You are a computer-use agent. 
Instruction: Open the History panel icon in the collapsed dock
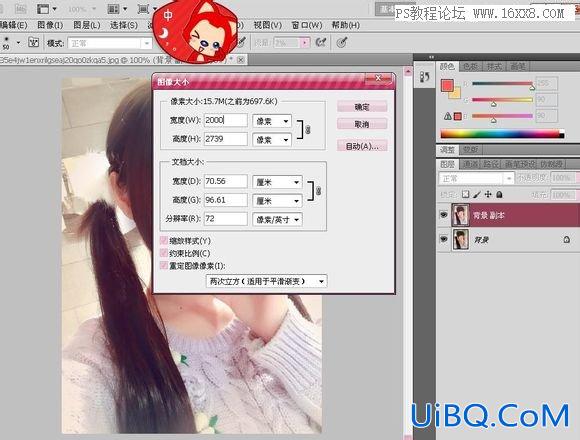[425, 77]
